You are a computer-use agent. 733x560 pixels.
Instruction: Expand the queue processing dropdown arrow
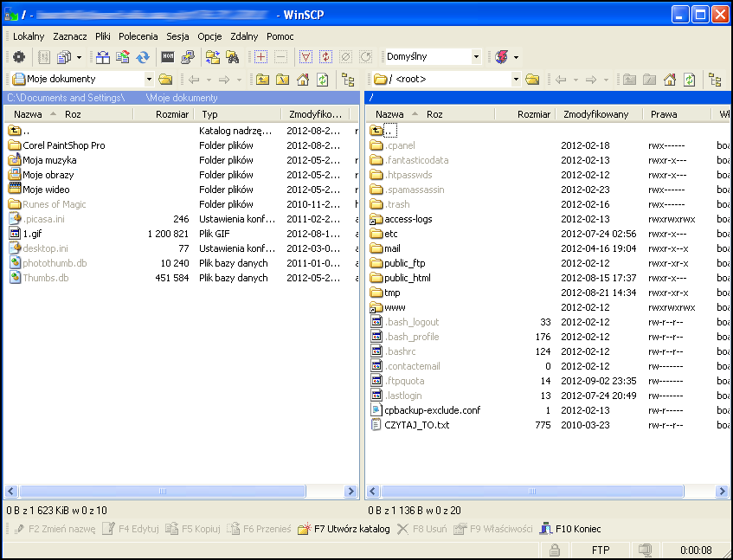point(79,57)
